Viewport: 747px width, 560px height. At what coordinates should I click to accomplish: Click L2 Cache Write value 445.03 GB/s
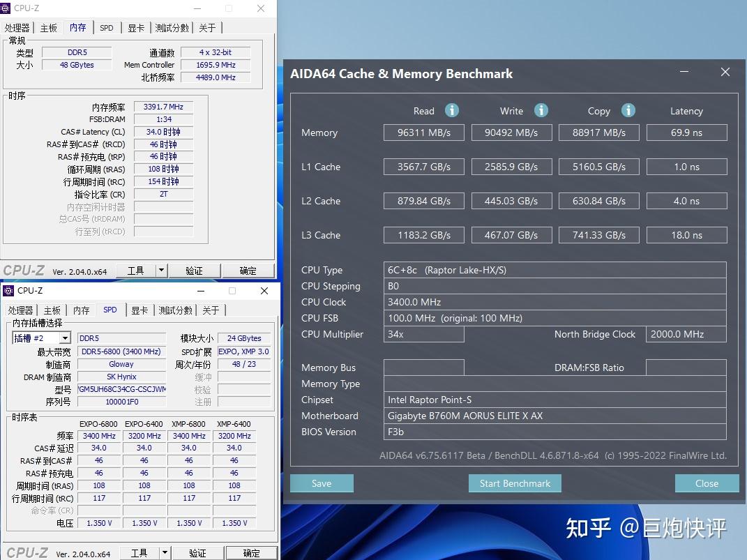(512, 201)
